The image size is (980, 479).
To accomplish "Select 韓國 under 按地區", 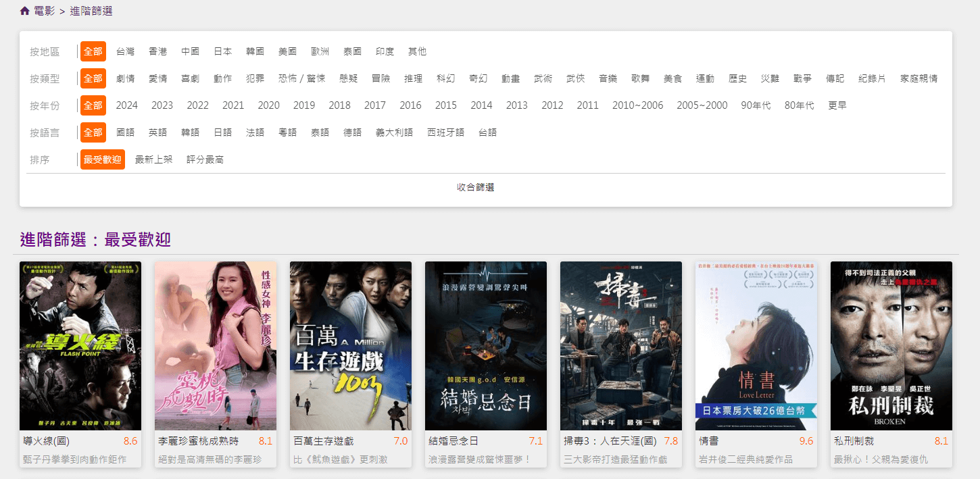I will (255, 51).
